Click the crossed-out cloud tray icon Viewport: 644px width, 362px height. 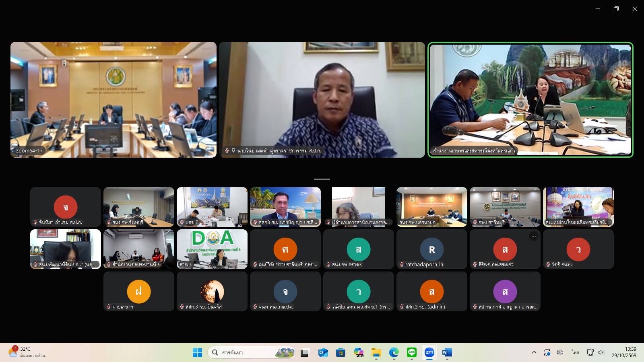click(560, 352)
